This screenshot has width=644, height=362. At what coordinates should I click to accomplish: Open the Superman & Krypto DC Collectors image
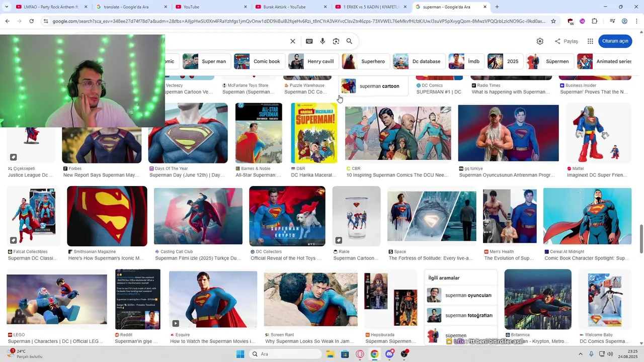coord(287,216)
